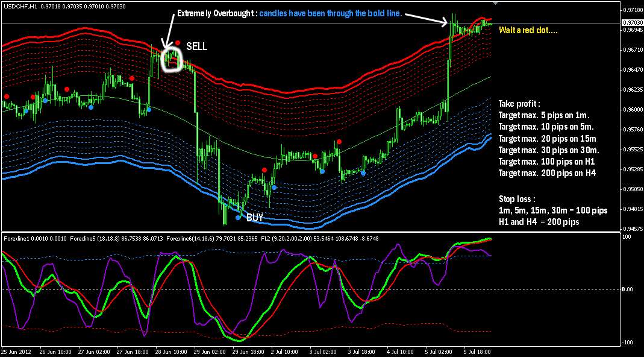Click the 'Stop loss :' heading
This screenshot has width=644, height=357.
pos(516,198)
